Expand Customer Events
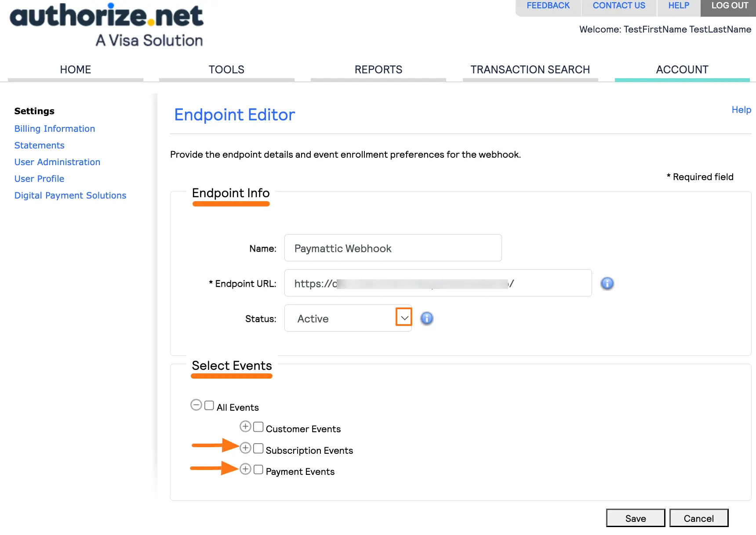The height and width of the screenshot is (535, 756). 245,427
